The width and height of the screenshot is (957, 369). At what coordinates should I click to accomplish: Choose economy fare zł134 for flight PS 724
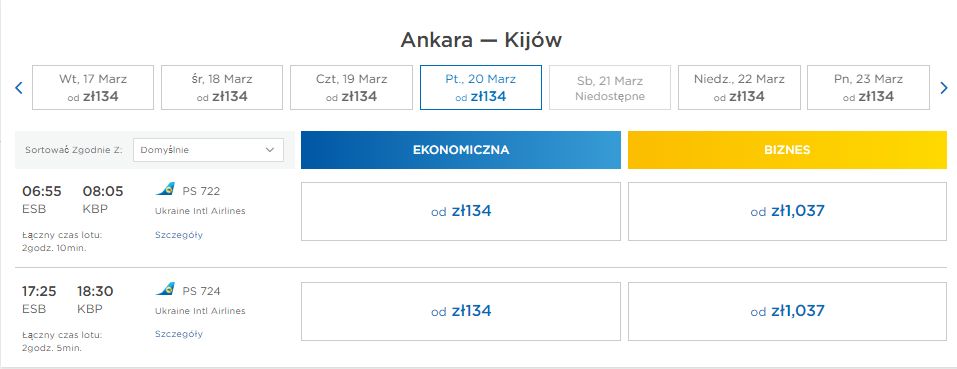tap(461, 312)
